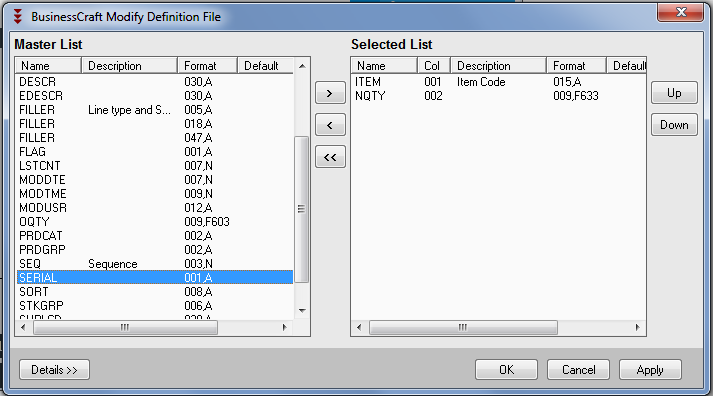
Task: Select the OQTY row in Master List
Action: 155,222
